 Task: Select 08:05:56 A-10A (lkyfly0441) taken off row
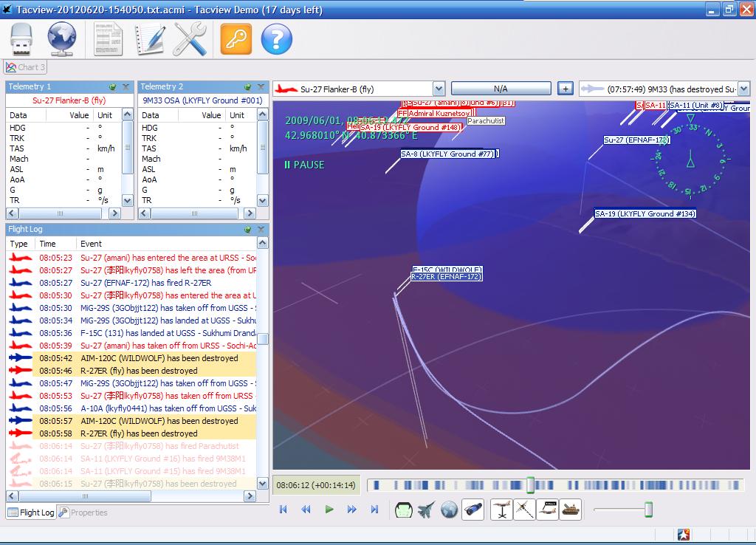click(x=131, y=408)
